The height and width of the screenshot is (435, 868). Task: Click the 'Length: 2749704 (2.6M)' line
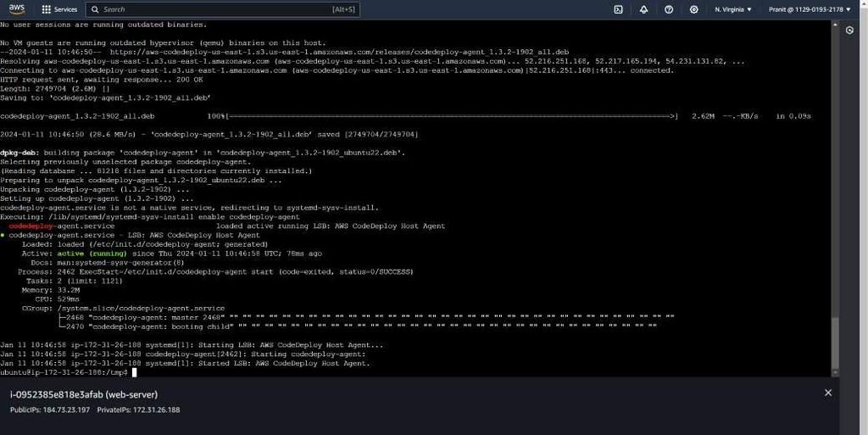[55, 89]
